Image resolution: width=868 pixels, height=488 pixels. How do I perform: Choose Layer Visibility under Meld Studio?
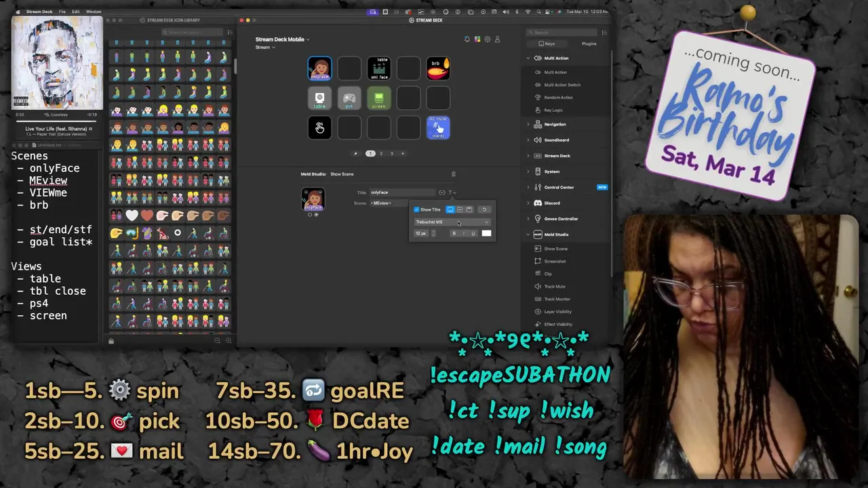point(558,312)
